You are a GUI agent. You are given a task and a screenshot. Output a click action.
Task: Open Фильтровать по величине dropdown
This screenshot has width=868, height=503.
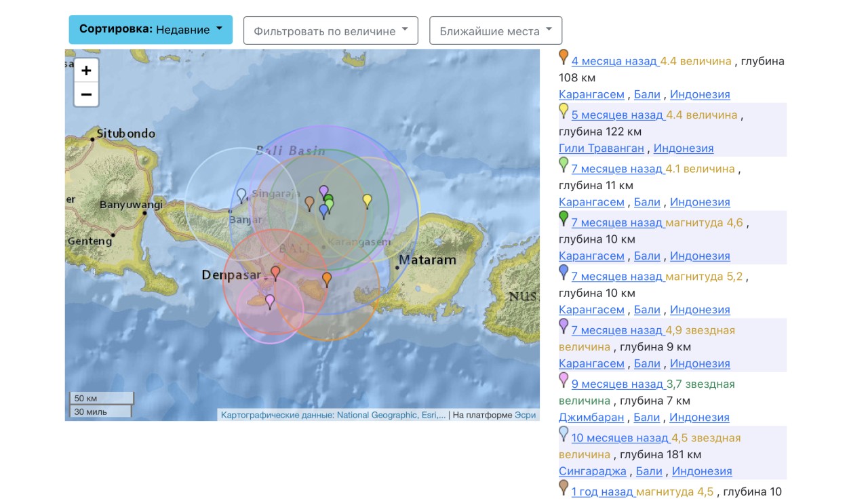(x=331, y=31)
